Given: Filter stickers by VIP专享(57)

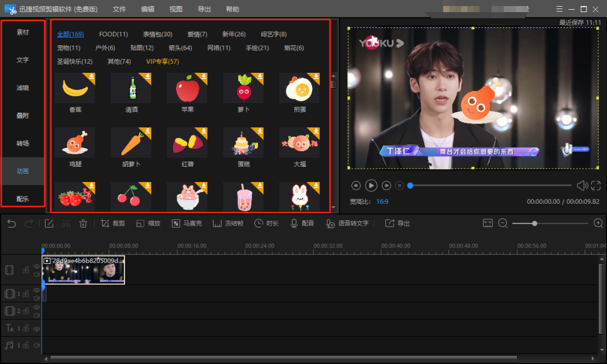Looking at the screenshot, I should point(162,61).
